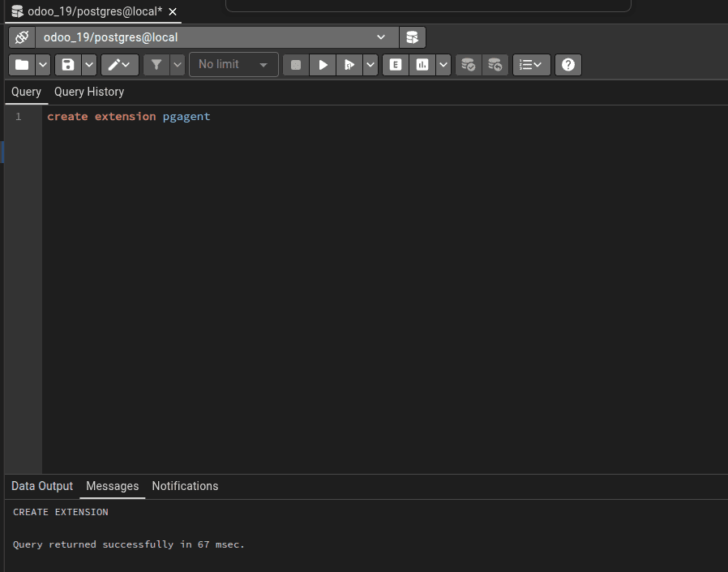Viewport: 728px width, 572px height.
Task: Commit the current transaction
Action: tap(468, 64)
